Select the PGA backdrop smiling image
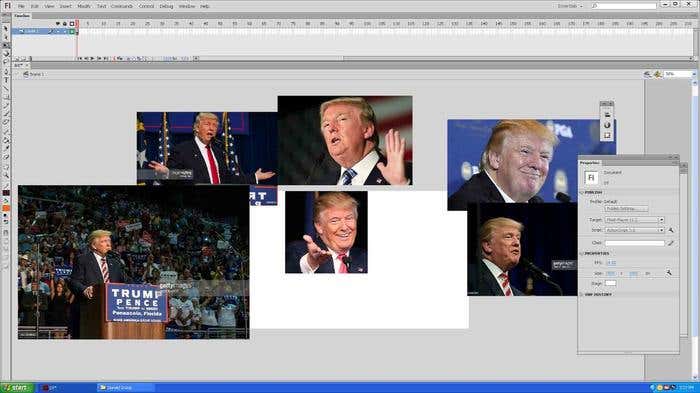Screen dimensions: 700x393 pyautogui.click(x=531, y=164)
